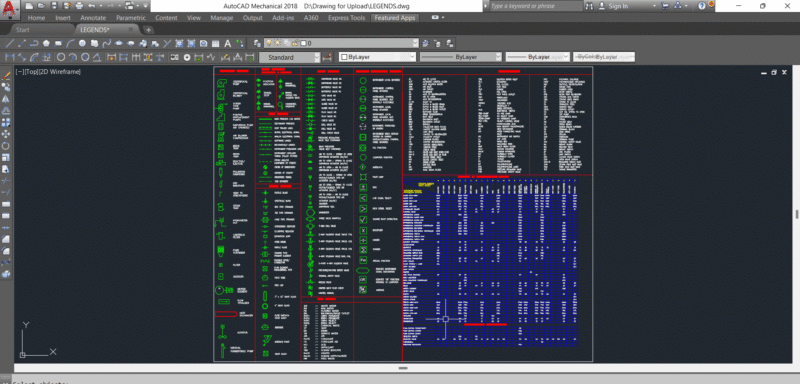Open the Autodesk App Store cart icon
Screen dimensions: 800x384
pos(665,6)
